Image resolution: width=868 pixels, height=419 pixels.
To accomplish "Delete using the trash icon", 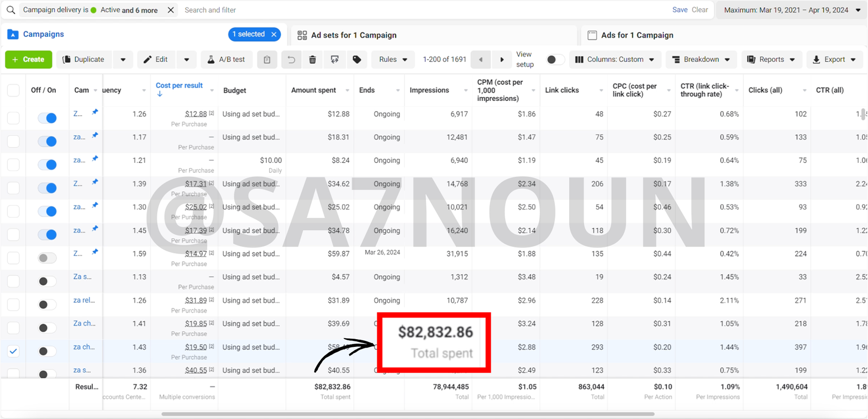I will pos(312,60).
